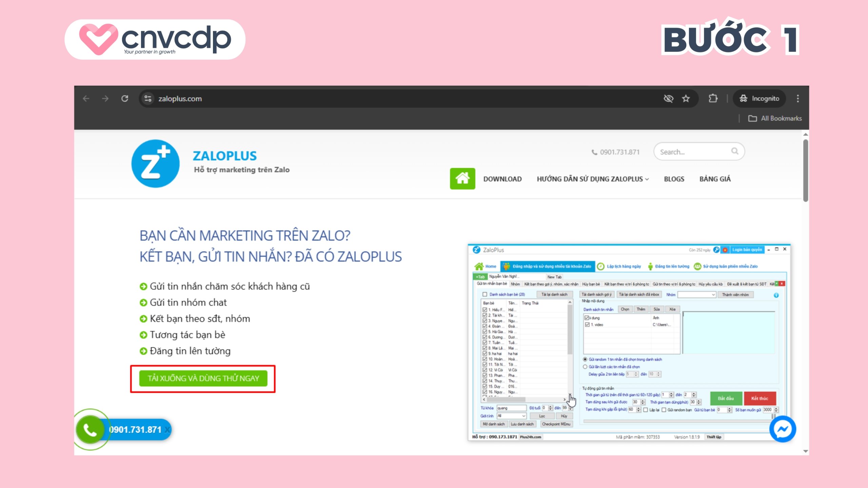868x488 pixels.
Task: Click the Tạm dừng sau khi gửi được stepper arrows
Action: [643, 402]
